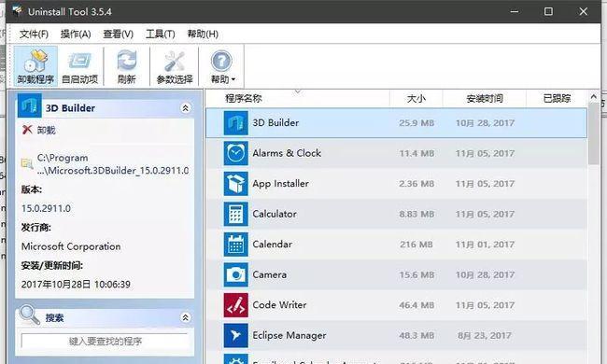607x364 pixels.
Task: Collapse the 搜索 search panel
Action: coord(186,317)
